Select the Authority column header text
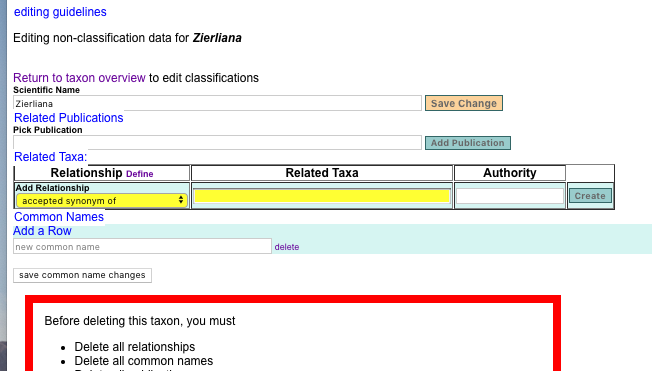The height and width of the screenshot is (371, 652). click(510, 173)
